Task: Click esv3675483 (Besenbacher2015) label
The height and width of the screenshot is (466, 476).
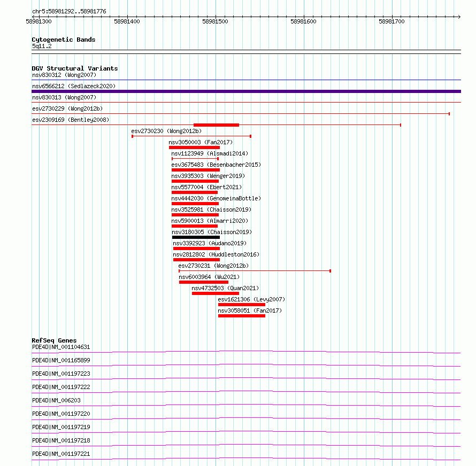Action: click(216, 165)
